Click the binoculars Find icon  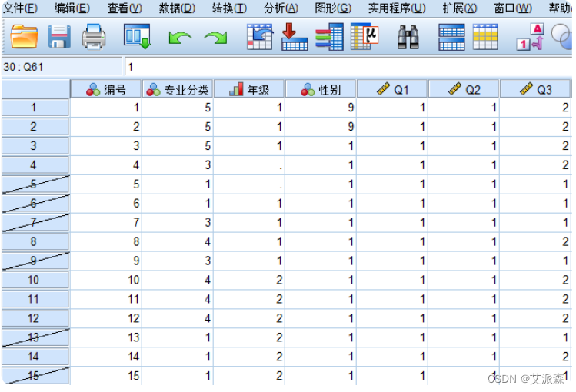[x=408, y=37]
